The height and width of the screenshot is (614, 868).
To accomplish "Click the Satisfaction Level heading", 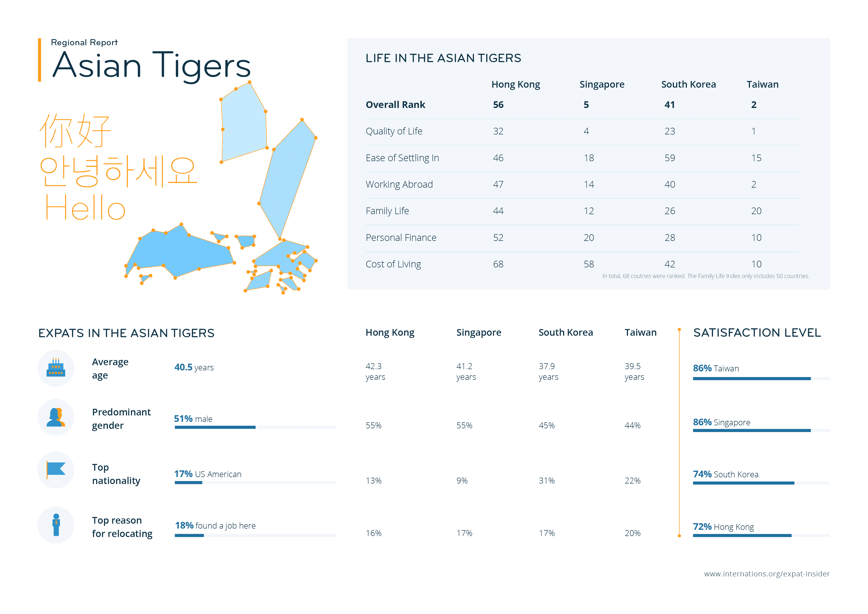I will [x=757, y=333].
